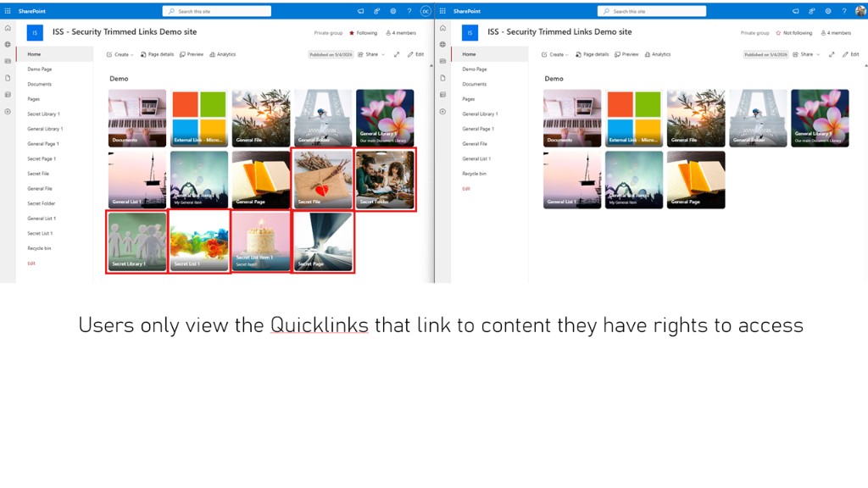
Task: Click the Secret File quick link tile
Action: tap(323, 180)
